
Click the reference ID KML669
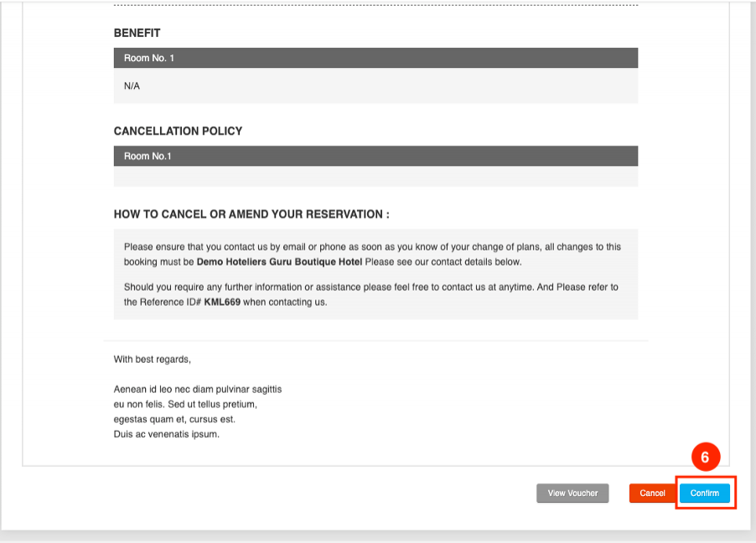point(222,303)
